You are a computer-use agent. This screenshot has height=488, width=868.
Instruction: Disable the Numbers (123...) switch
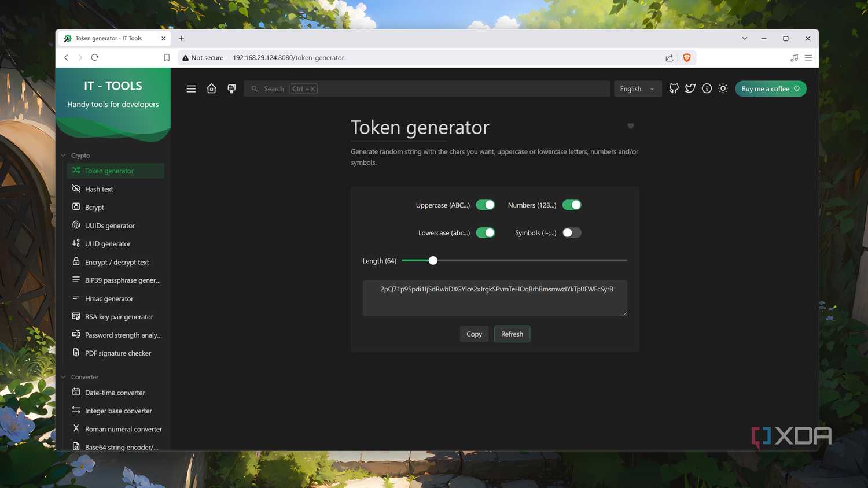click(x=572, y=205)
